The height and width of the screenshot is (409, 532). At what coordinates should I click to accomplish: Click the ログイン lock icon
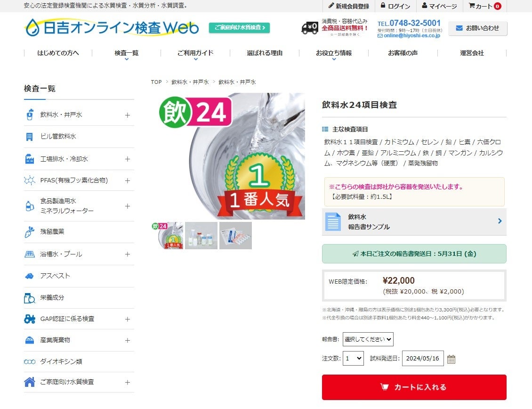tap(383, 6)
